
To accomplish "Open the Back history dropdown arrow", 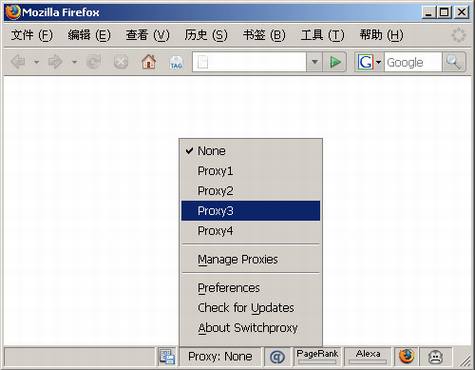I will click(36, 62).
